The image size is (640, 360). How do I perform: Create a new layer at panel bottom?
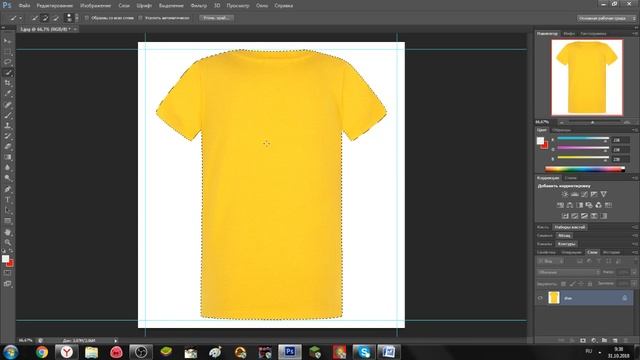point(615,340)
